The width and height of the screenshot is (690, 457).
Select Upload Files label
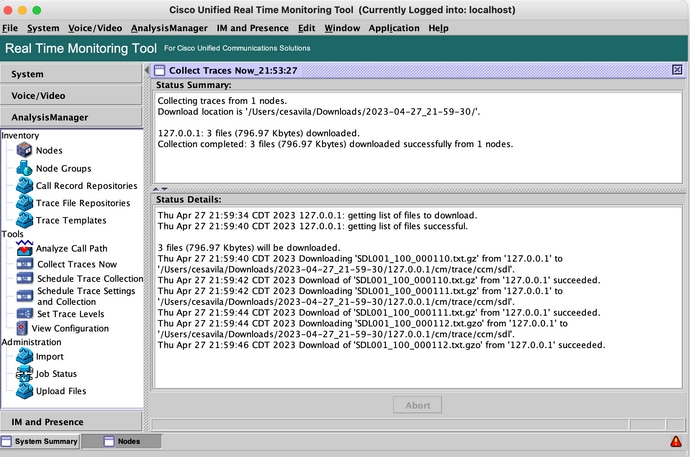pos(61,391)
